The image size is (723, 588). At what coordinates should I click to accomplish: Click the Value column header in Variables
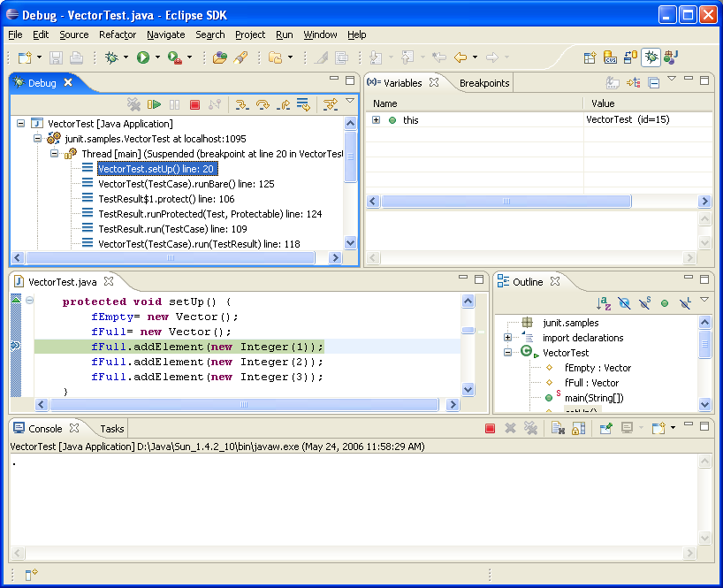pyautogui.click(x=648, y=103)
